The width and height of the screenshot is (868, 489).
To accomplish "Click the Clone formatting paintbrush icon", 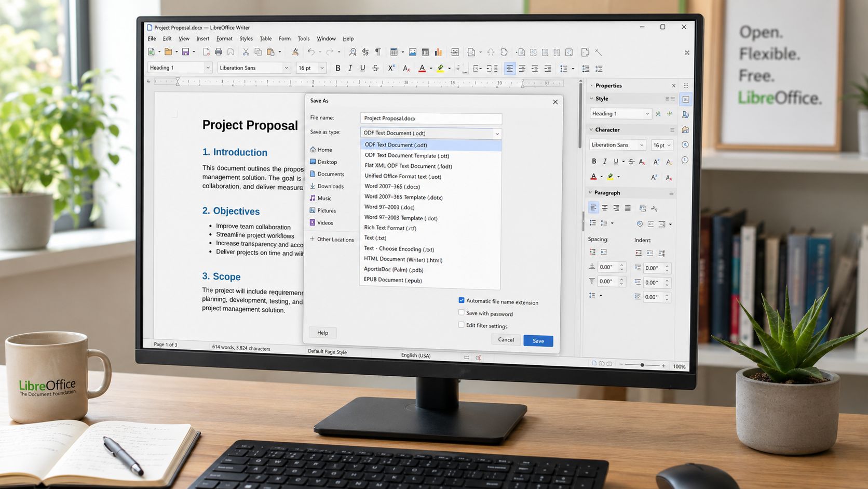I will (x=295, y=52).
